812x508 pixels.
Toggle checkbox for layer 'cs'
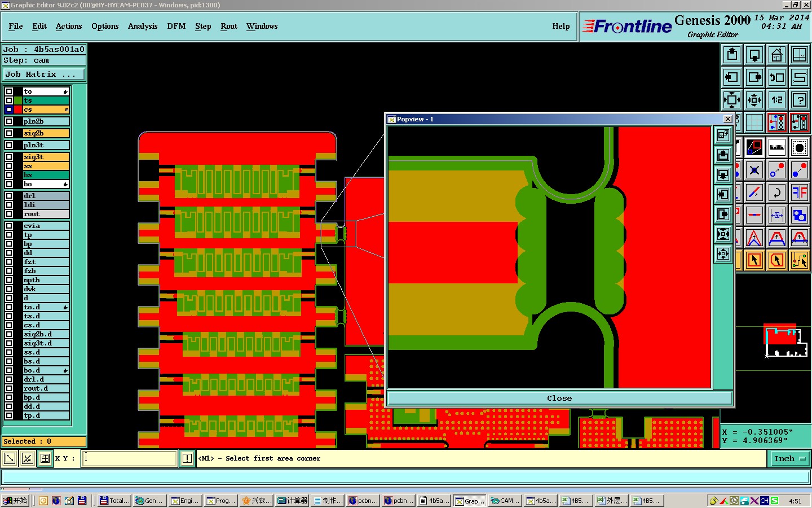pos(9,110)
